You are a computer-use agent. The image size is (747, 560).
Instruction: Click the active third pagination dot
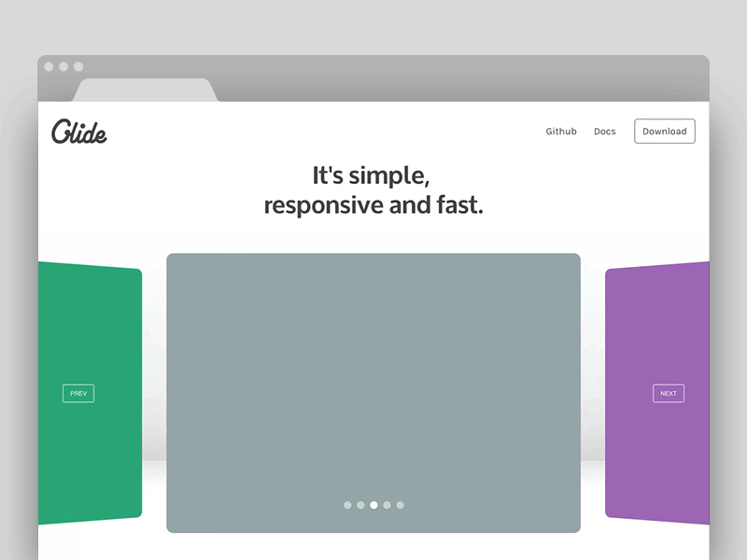[373, 505]
